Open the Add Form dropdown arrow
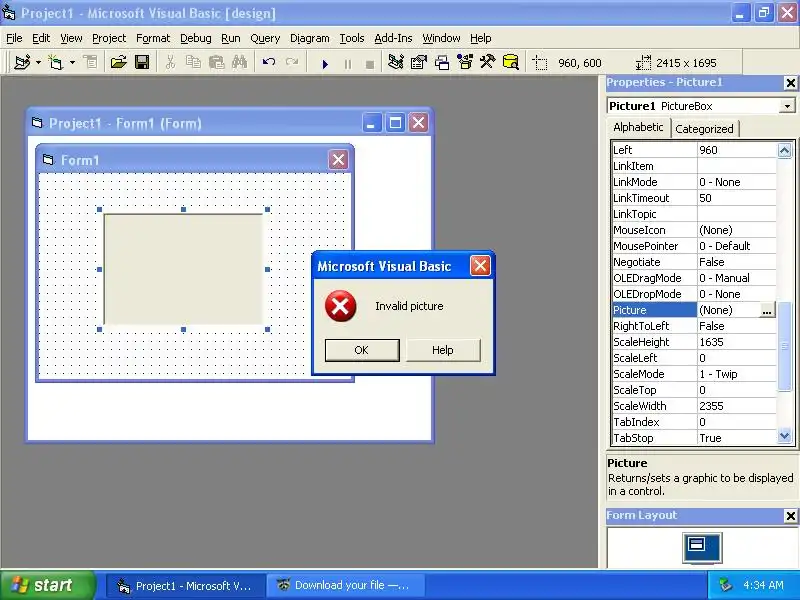Image resolution: width=800 pixels, height=600 pixels. [x=72, y=63]
